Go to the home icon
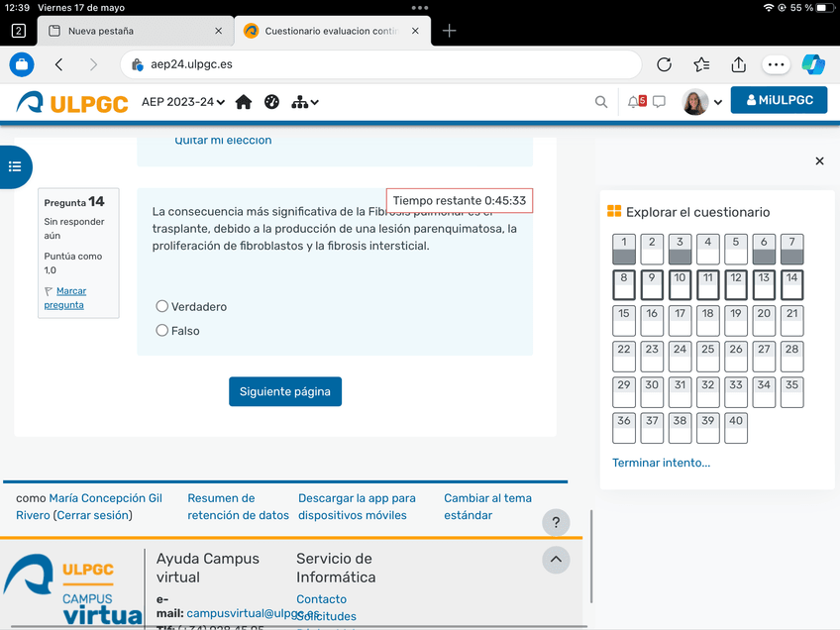This screenshot has height=630, width=840. click(244, 102)
